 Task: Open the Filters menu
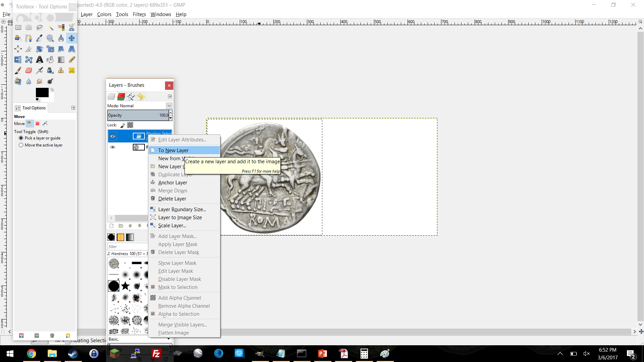point(139,14)
